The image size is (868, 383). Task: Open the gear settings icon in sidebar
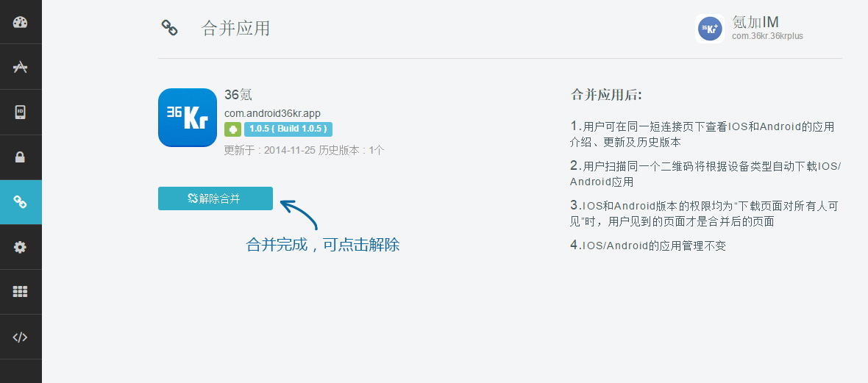[21, 247]
